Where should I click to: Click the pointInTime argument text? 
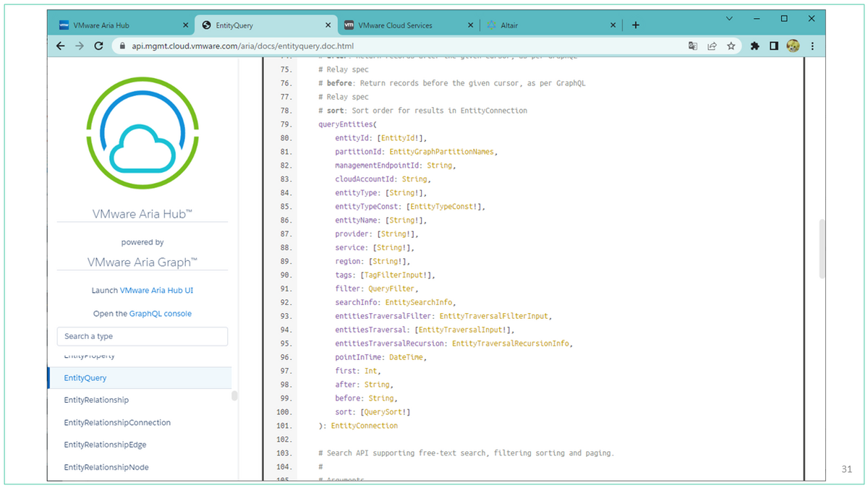coord(359,358)
